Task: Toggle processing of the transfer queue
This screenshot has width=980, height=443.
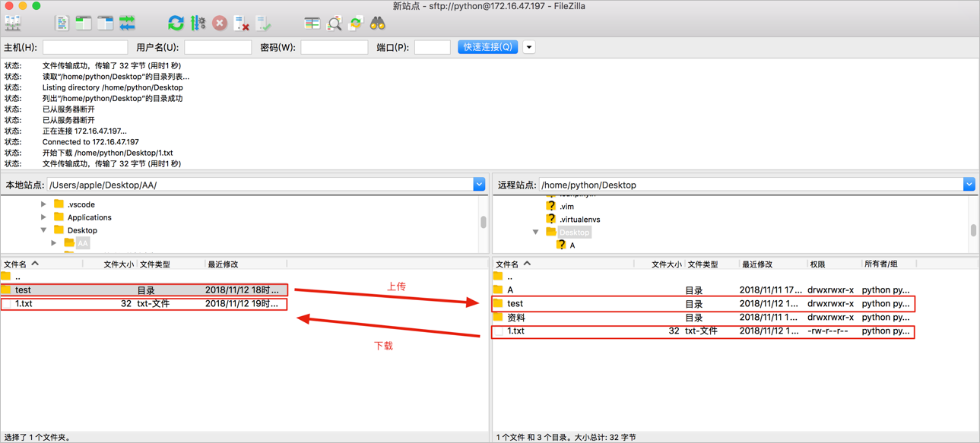Action: tap(198, 23)
